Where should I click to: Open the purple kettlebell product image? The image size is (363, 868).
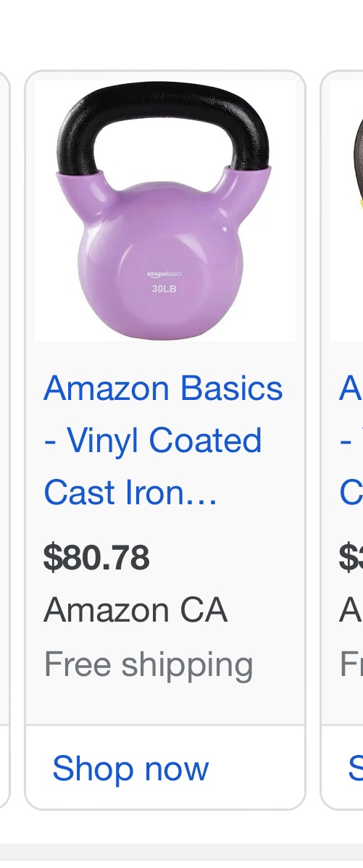coord(165,210)
